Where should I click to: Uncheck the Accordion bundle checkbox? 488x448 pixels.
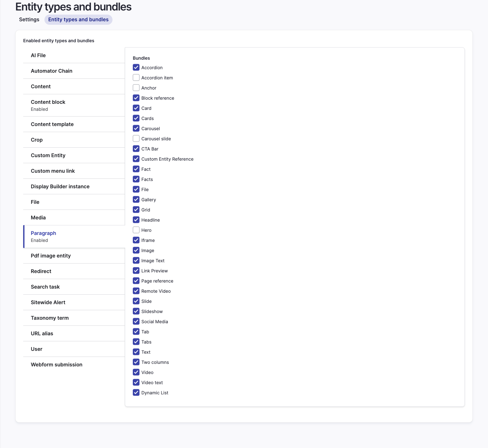(136, 67)
